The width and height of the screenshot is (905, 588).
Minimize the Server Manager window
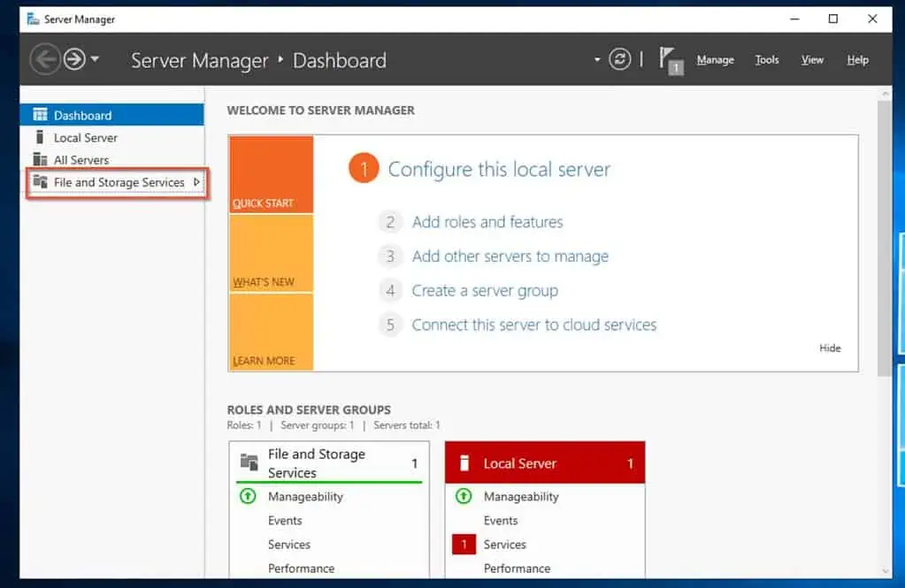[x=794, y=19]
